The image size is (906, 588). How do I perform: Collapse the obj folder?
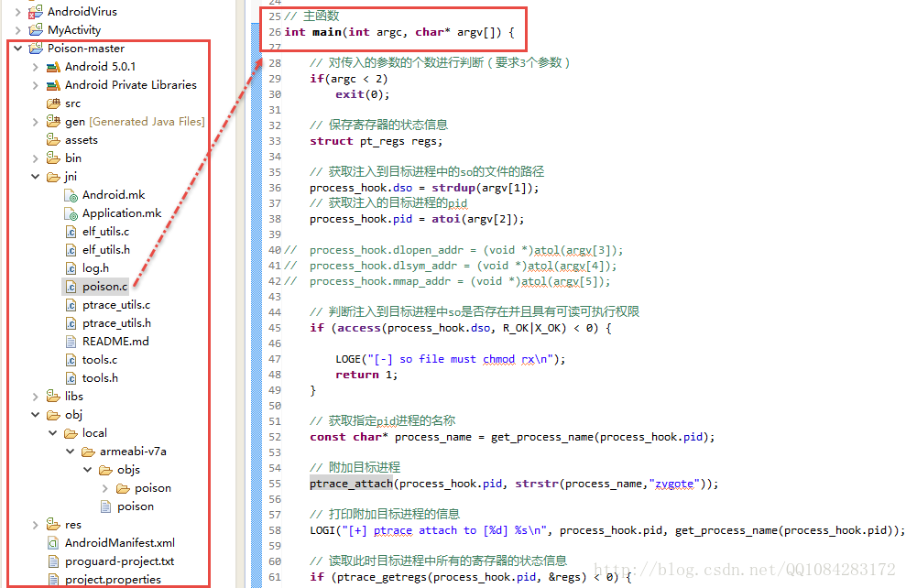click(35, 415)
